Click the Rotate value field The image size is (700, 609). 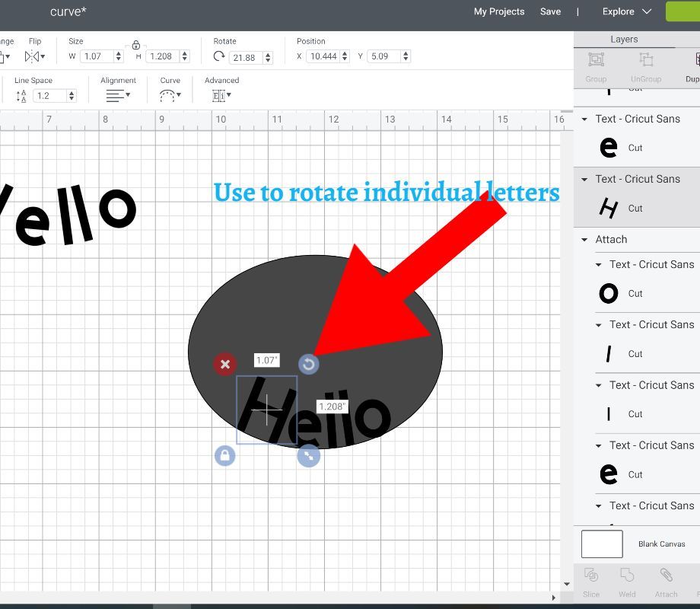(x=246, y=57)
